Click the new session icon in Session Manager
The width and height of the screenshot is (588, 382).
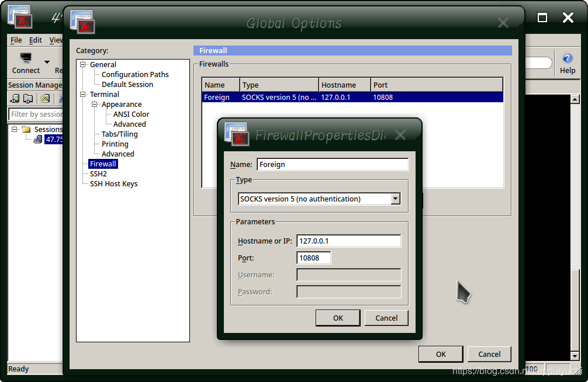pos(45,99)
